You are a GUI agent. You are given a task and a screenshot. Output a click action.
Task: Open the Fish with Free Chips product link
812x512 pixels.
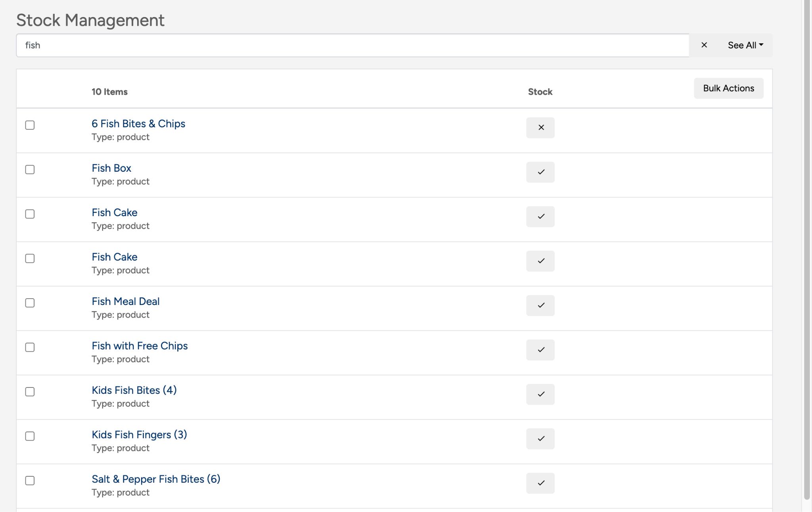140,346
